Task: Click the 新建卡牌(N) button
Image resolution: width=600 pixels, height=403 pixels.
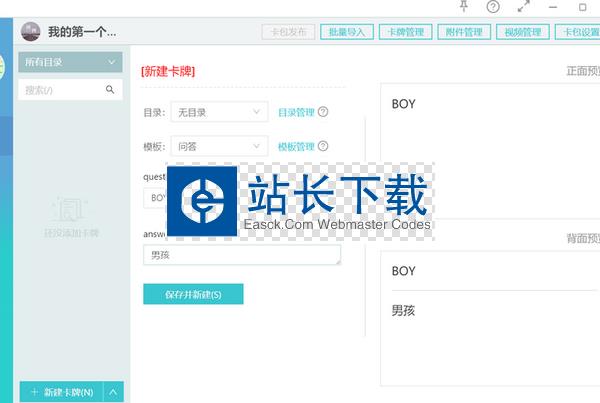Action: (x=61, y=392)
